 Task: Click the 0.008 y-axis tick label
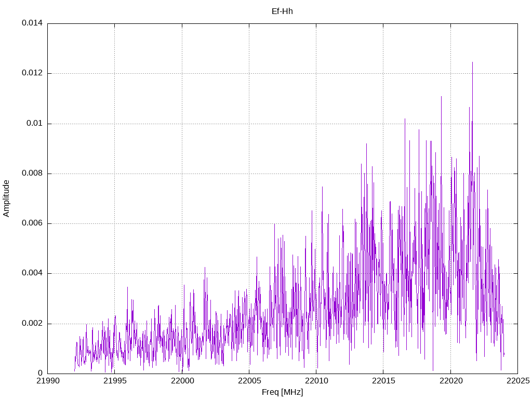click(x=32, y=174)
